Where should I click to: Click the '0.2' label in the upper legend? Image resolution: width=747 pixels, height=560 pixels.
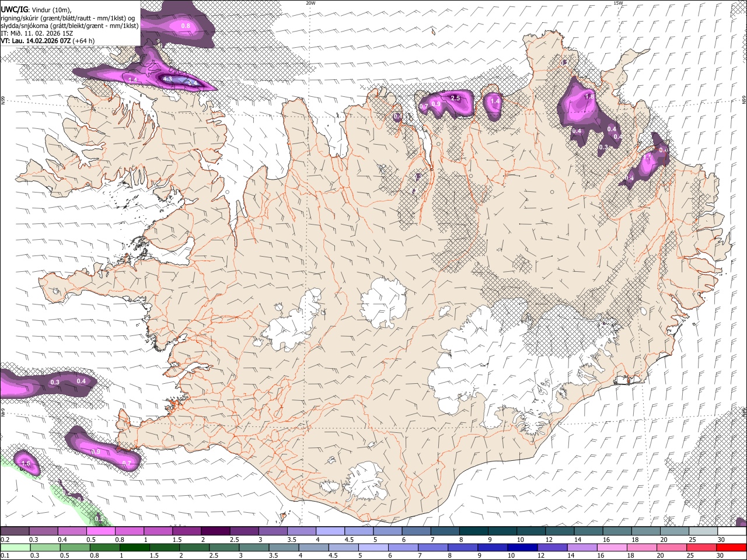(5, 540)
